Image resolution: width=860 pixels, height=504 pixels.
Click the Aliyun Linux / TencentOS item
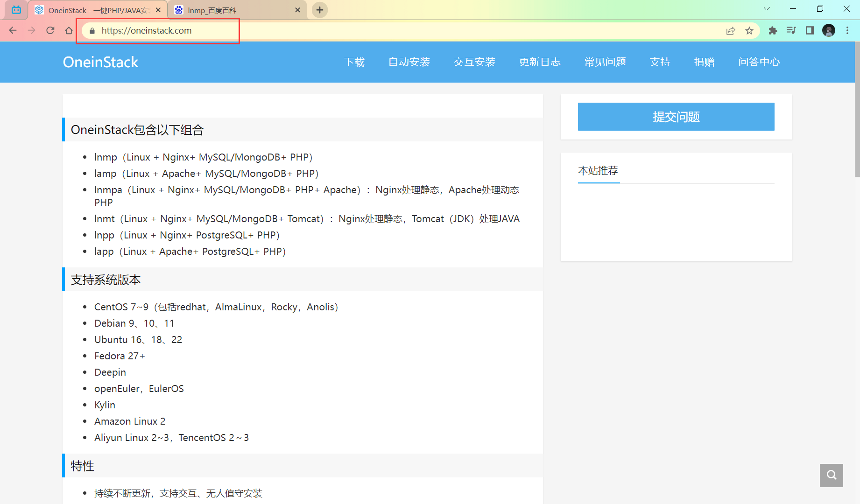172,438
